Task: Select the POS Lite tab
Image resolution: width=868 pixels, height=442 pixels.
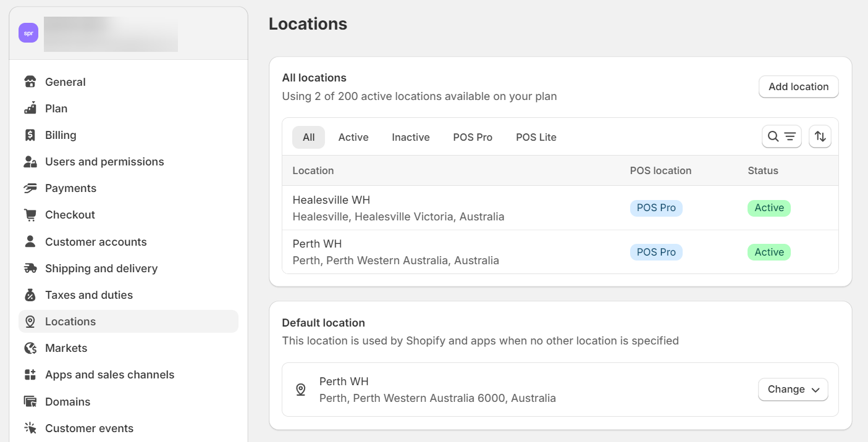Action: 536,137
